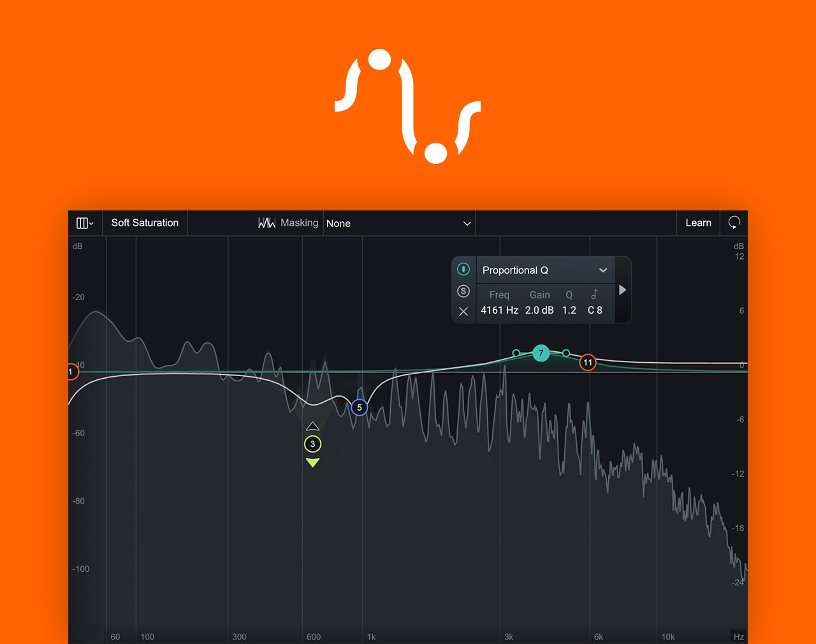Click the note value C 8
Screen dimensions: 816x644
pyautogui.click(x=595, y=310)
